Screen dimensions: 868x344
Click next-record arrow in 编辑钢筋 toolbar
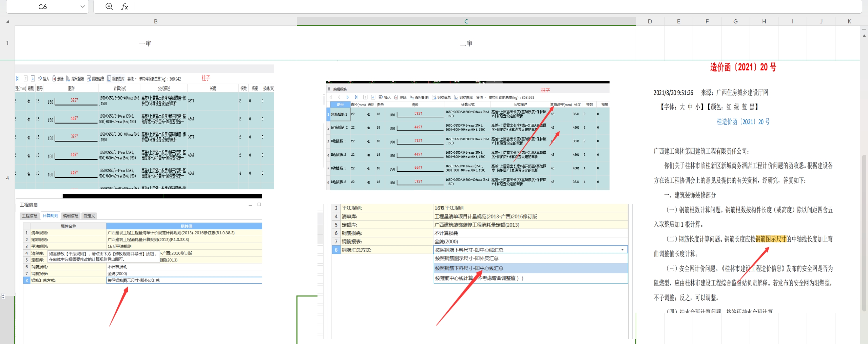coord(347,97)
